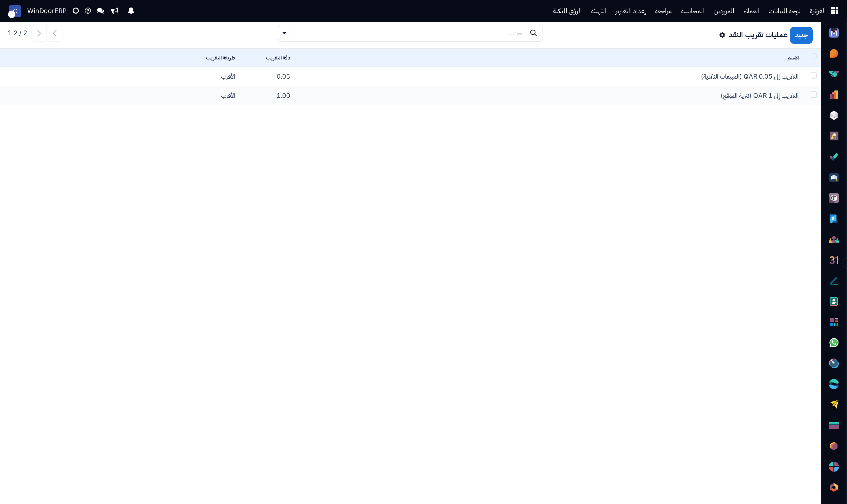847x504 pixels.
Task: Open the Project checkmark app icon
Action: click(834, 157)
